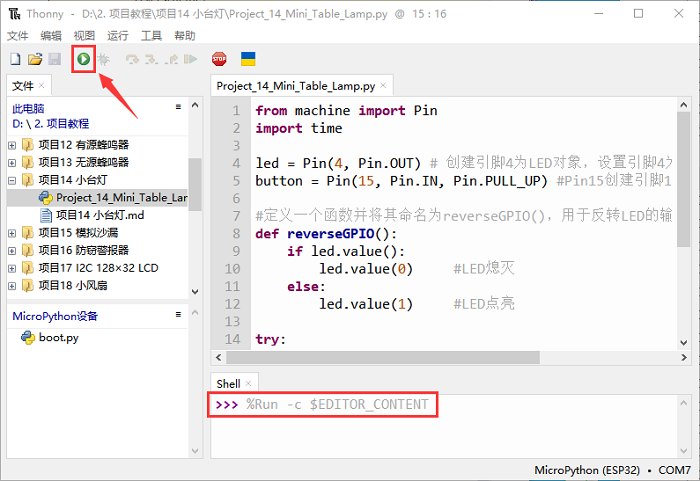The width and height of the screenshot is (700, 481).
Task: Open the 工具 menu
Action: pyautogui.click(x=151, y=35)
